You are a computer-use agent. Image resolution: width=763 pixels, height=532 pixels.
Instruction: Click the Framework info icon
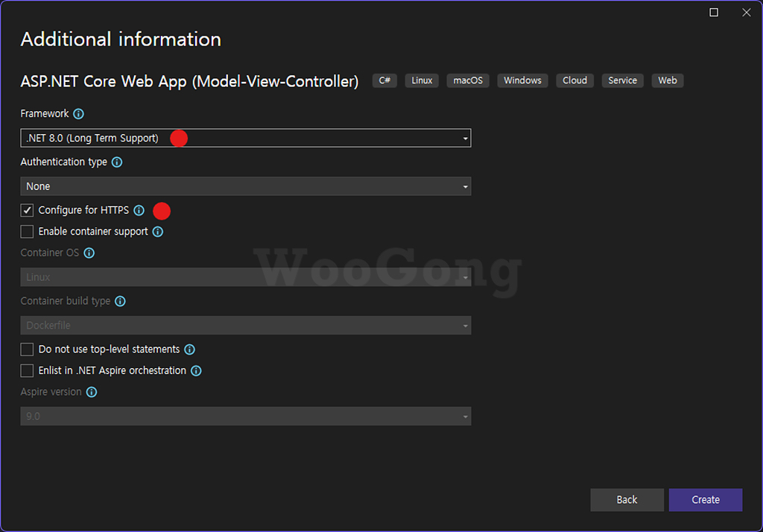coord(78,114)
